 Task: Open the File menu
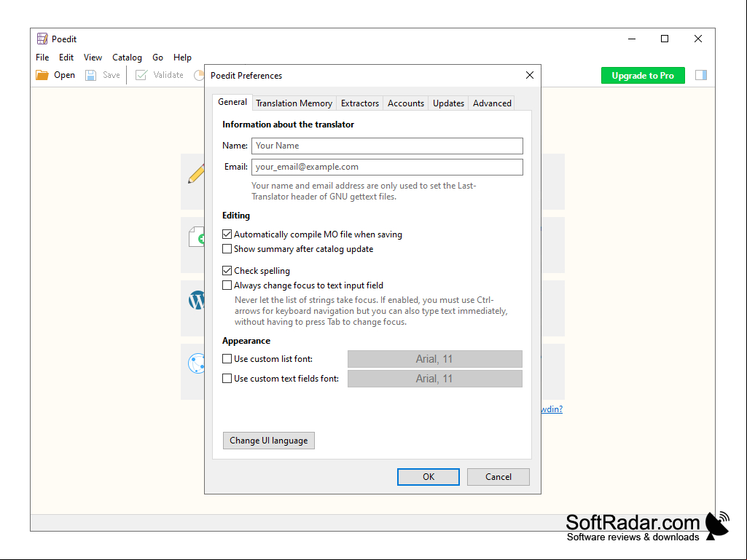click(42, 58)
